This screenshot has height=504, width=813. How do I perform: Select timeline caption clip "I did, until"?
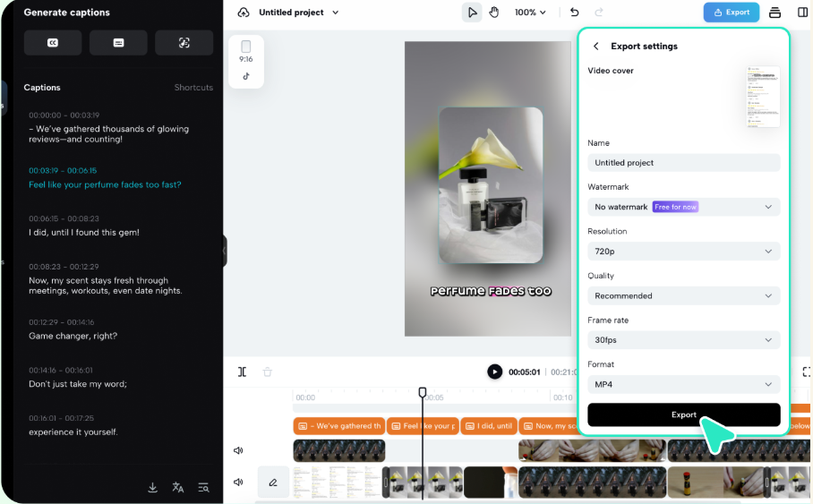pos(490,426)
